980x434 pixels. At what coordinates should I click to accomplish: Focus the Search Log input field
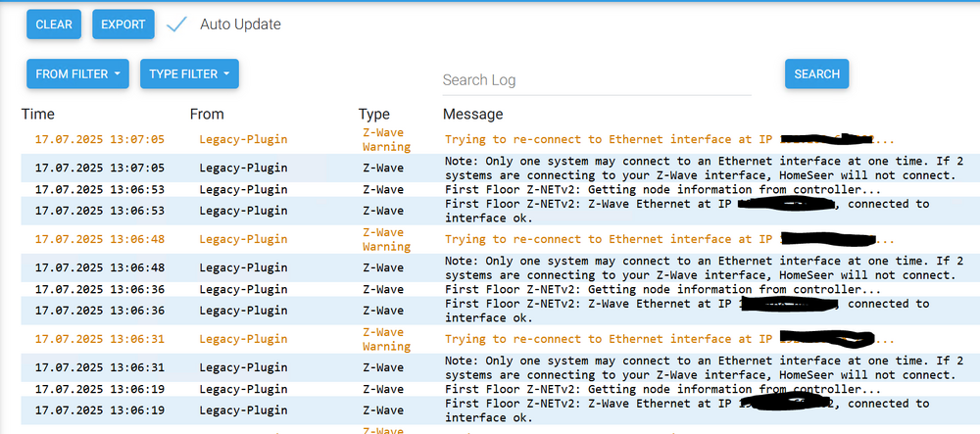tap(596, 80)
